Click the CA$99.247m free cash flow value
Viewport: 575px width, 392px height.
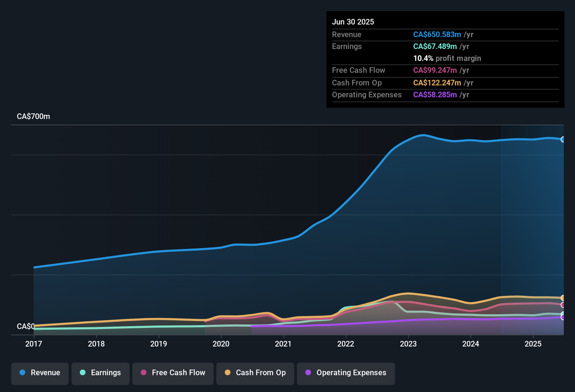[435, 70]
